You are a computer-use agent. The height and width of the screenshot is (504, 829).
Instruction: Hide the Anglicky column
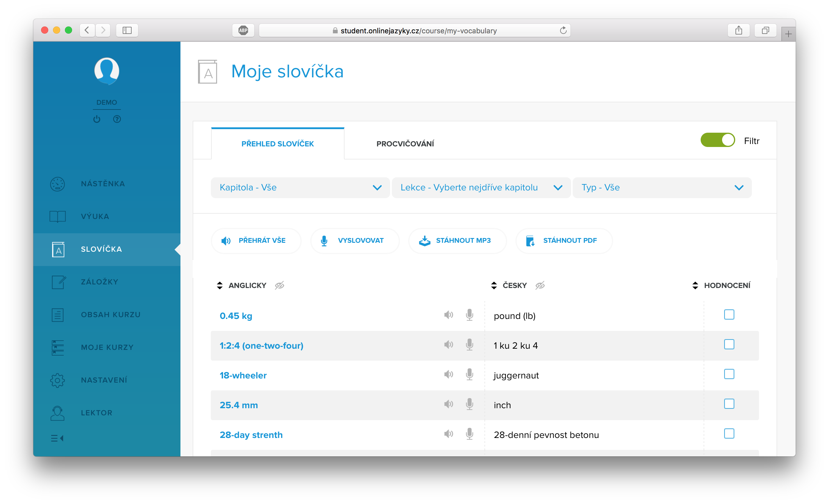coord(279,285)
